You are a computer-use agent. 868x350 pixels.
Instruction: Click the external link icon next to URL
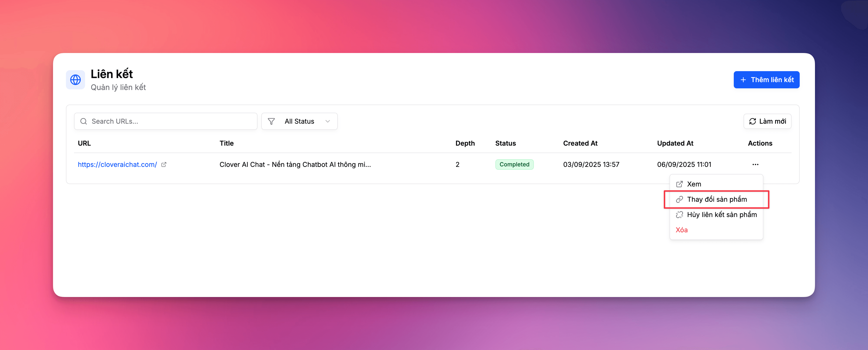pyautogui.click(x=164, y=164)
